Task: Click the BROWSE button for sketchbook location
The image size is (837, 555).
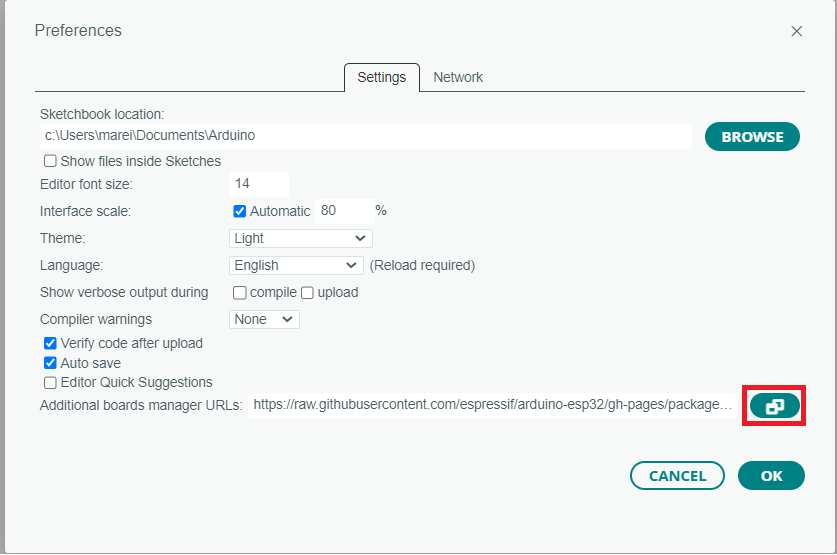Action: pos(752,137)
